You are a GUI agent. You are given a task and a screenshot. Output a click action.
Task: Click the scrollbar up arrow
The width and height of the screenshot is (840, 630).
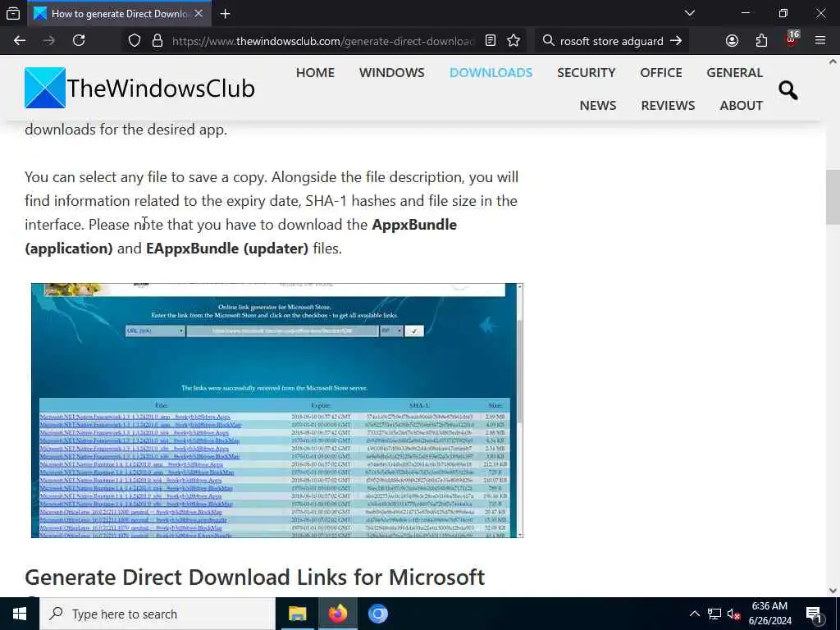point(833,62)
